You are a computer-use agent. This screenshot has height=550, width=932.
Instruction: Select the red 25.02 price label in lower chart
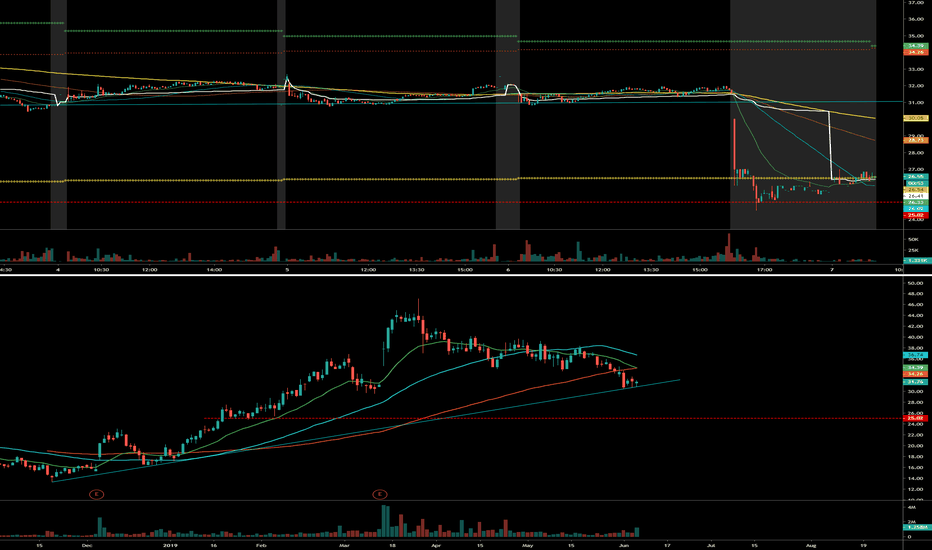pyautogui.click(x=915, y=418)
